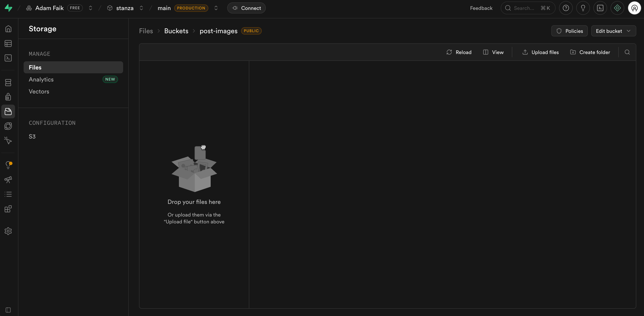This screenshot has width=644, height=316.
Task: Click the search icon in file toolbar
Action: (627, 52)
